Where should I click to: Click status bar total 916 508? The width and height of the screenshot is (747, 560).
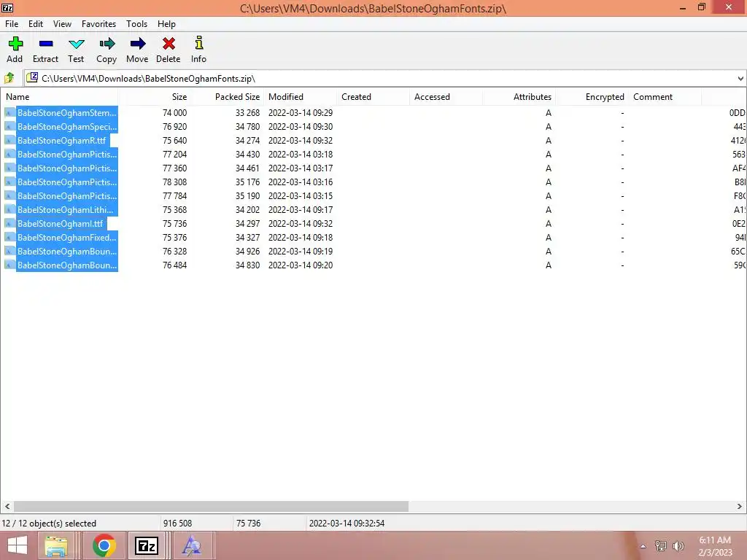178,524
